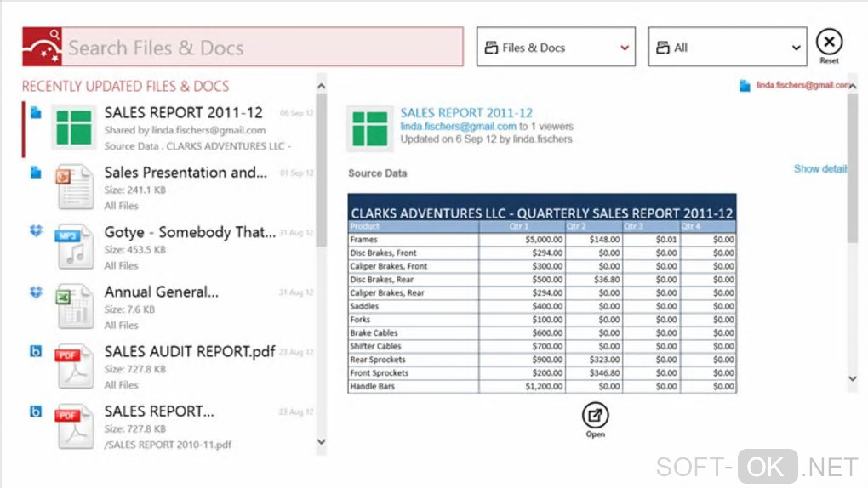Select 'SALES REPORT 2011-12' list title

183,113
